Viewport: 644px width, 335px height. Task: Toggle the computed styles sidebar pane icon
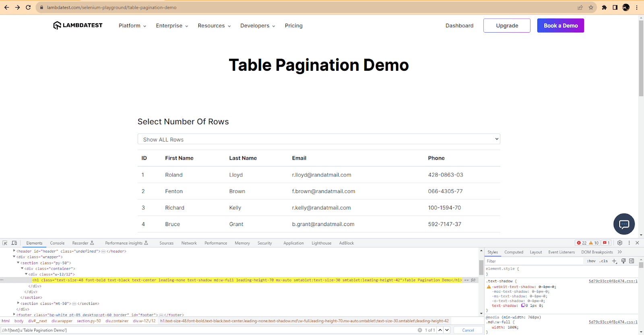(x=632, y=261)
